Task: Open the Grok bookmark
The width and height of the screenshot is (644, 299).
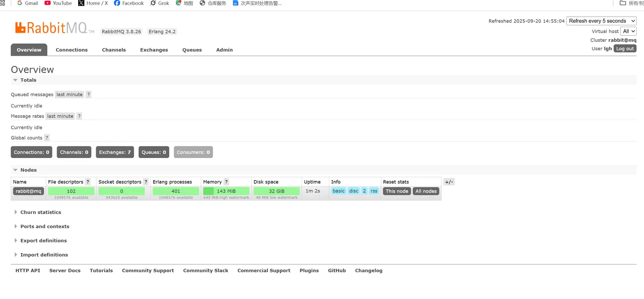Action: coord(160,3)
